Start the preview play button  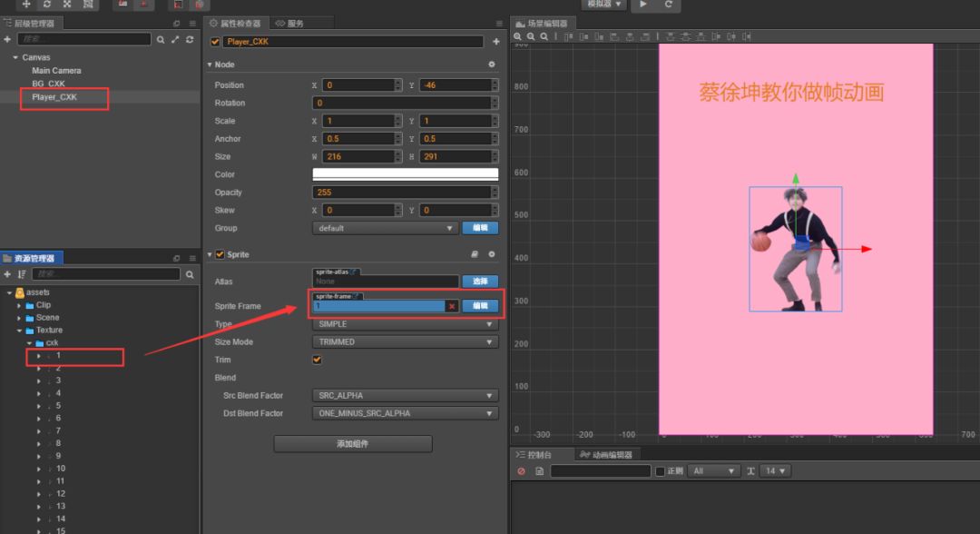643,4
